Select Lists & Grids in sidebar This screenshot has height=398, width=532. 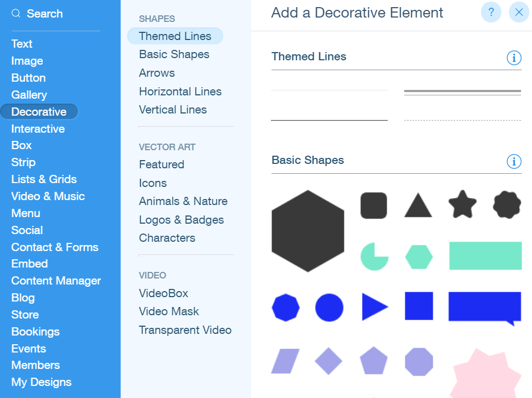[x=44, y=179]
